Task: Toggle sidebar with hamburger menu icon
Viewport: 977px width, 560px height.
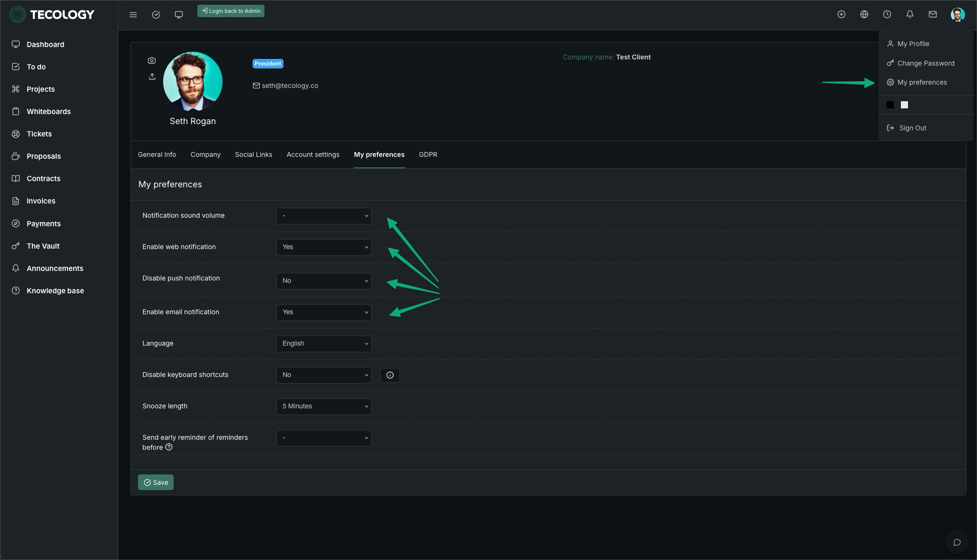Action: coord(133,15)
